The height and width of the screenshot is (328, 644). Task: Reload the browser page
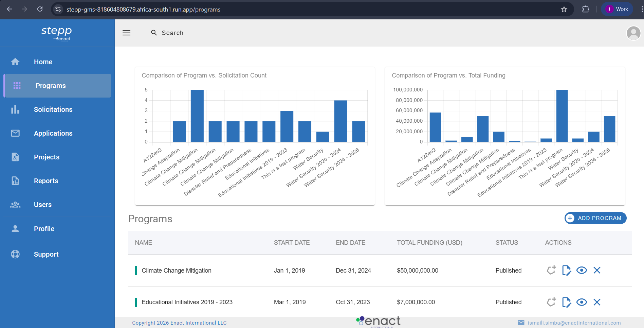tap(40, 9)
